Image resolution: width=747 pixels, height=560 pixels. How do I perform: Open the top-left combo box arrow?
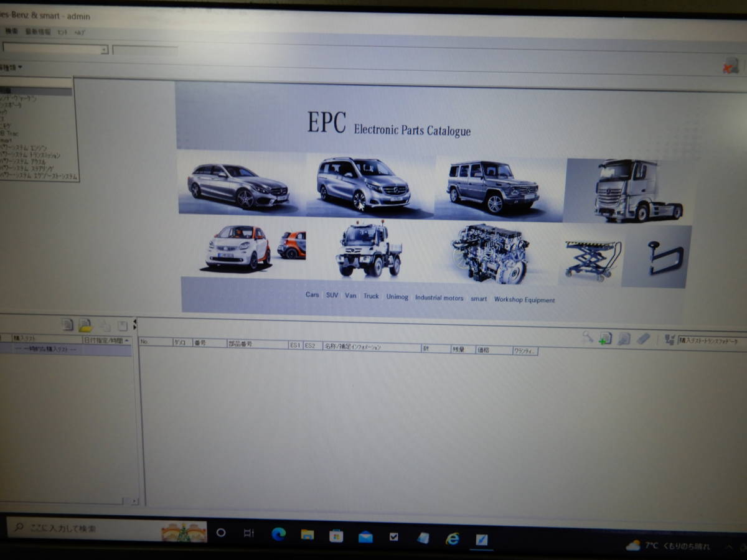click(105, 50)
